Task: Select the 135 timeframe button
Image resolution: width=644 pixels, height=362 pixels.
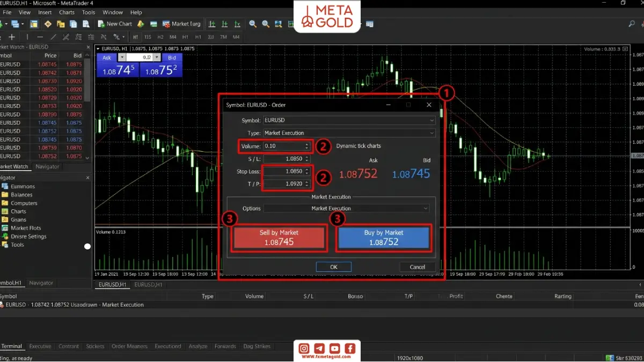Action: 148,37
